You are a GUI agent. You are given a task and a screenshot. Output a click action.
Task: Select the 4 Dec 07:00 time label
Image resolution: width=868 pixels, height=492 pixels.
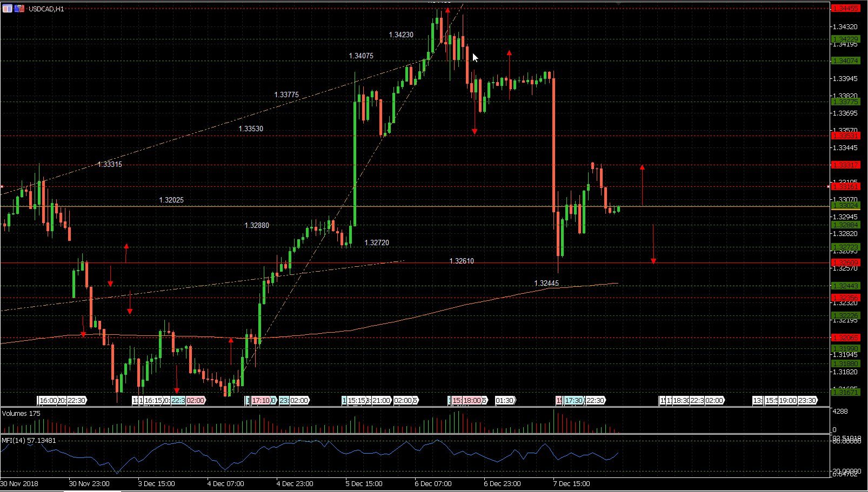click(x=227, y=483)
